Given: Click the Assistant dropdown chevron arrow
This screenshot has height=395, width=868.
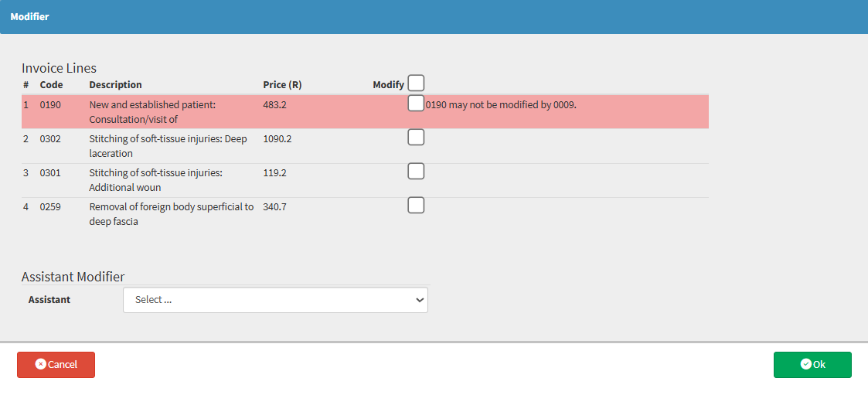Looking at the screenshot, I should click(420, 300).
